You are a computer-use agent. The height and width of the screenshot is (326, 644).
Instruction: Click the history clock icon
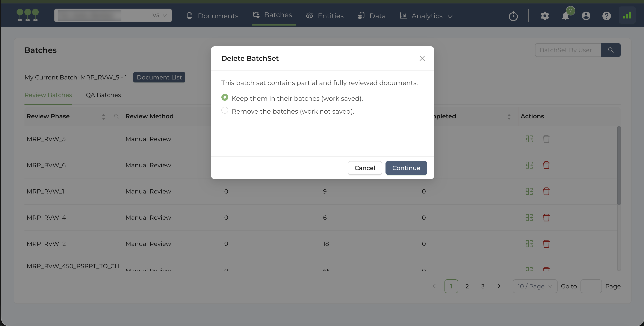[513, 16]
